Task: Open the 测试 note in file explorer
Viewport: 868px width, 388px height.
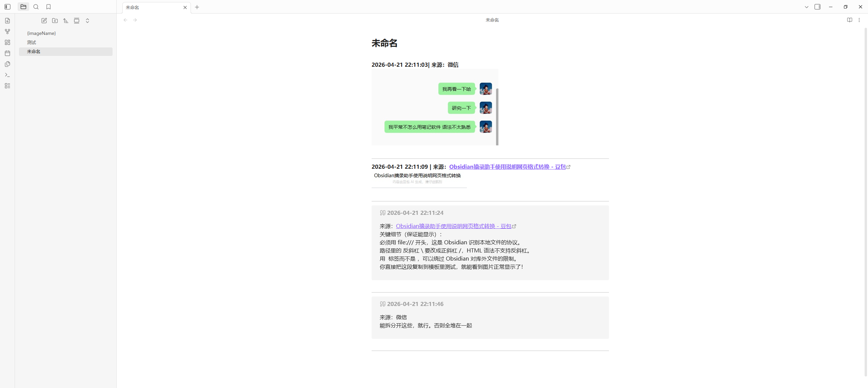Action: (32, 42)
